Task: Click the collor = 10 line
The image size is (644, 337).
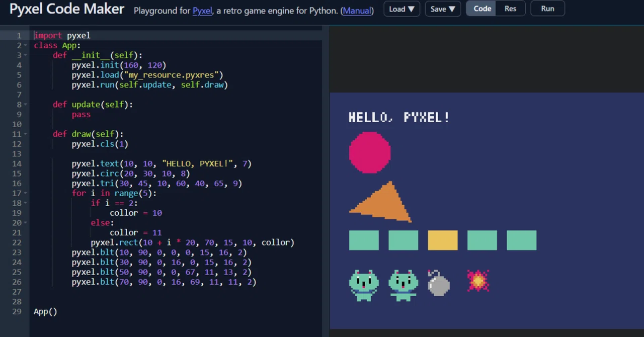Action: 136,213
